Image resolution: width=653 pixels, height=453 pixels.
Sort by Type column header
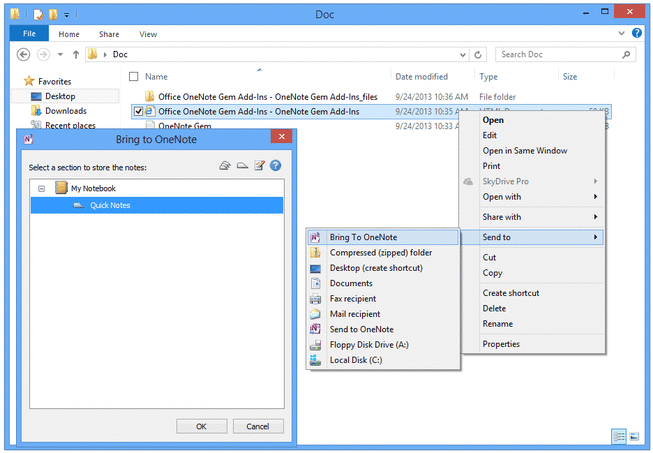(488, 77)
